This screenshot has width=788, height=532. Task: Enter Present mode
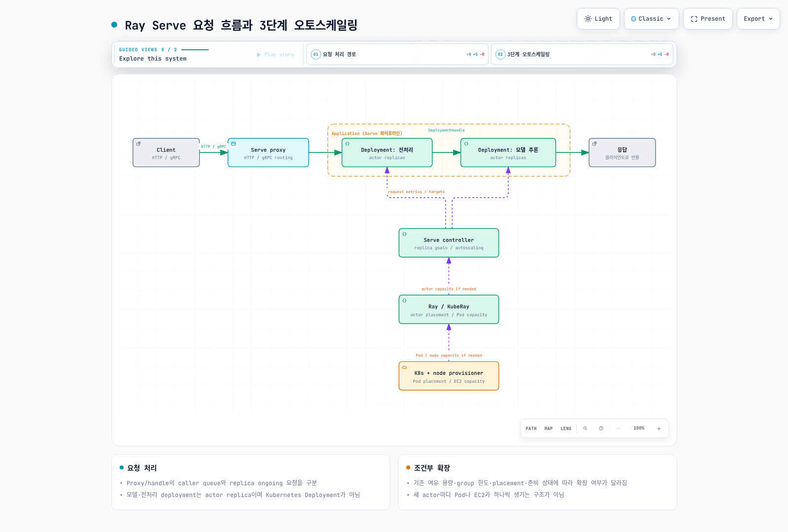[708, 19]
